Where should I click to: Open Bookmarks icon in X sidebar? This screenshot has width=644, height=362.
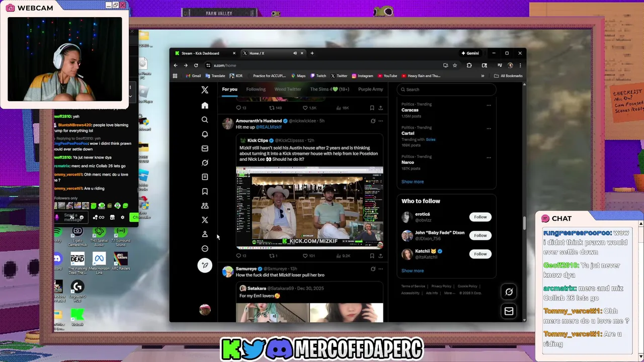[205, 192]
